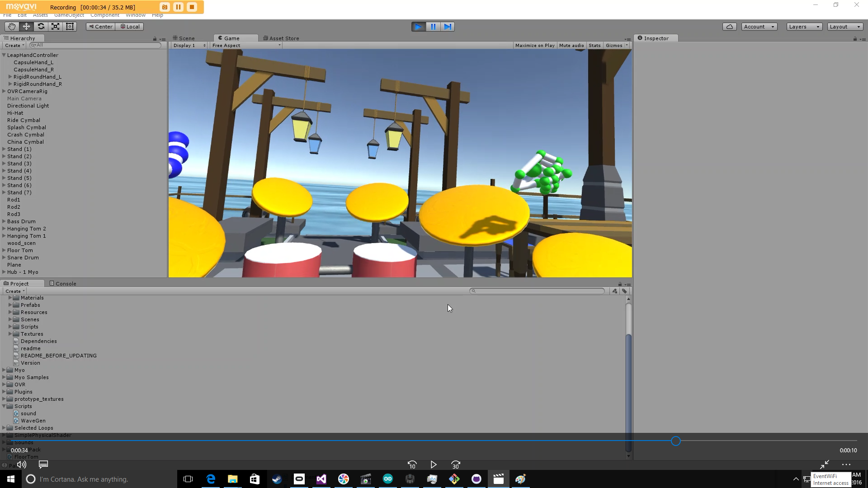Open the Cloud services icon
The width and height of the screenshot is (868, 488).
[x=729, y=27]
